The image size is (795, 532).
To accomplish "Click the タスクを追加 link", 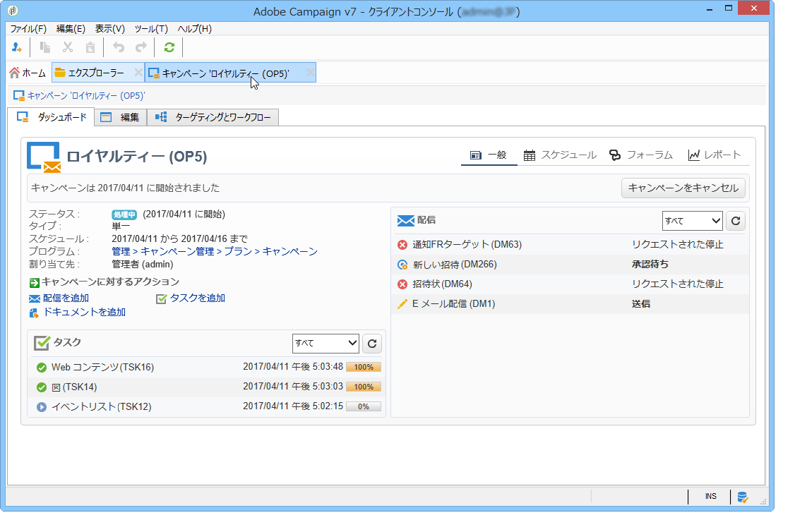I will (x=198, y=298).
